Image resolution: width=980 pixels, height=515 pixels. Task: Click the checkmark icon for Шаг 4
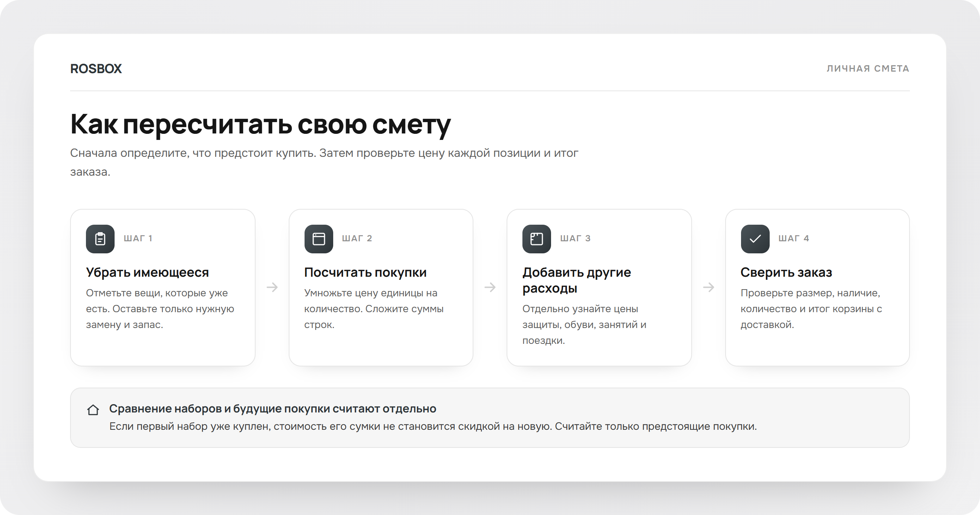(x=755, y=239)
